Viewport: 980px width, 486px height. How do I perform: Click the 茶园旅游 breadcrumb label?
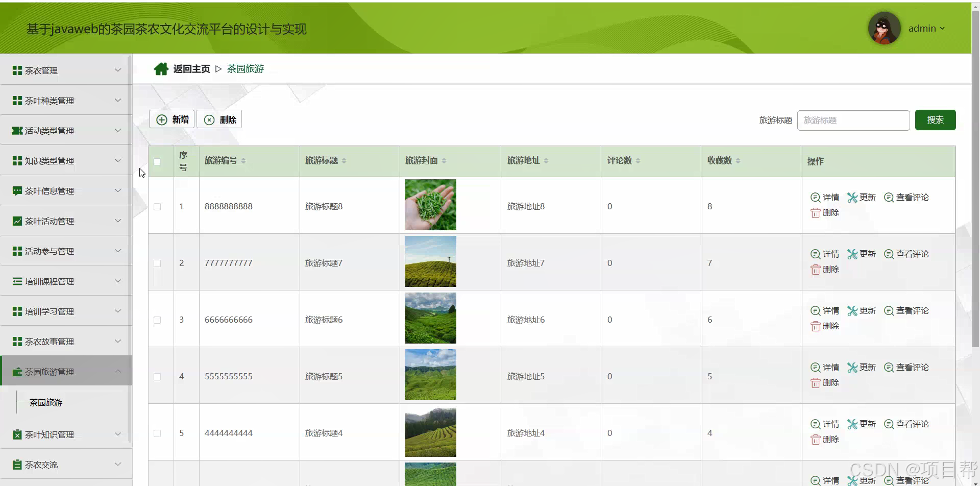(x=246, y=69)
